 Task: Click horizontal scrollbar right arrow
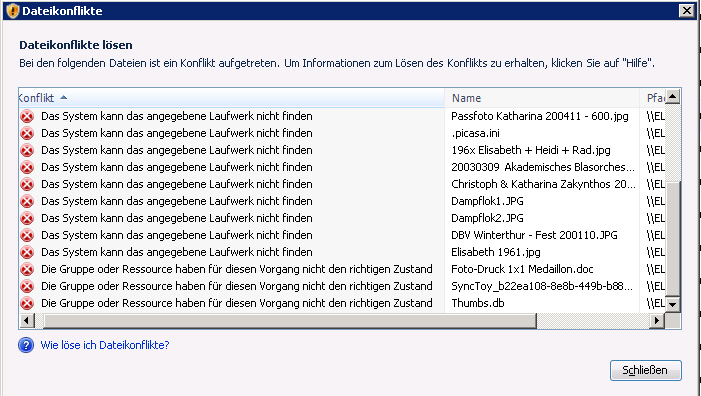(x=657, y=320)
